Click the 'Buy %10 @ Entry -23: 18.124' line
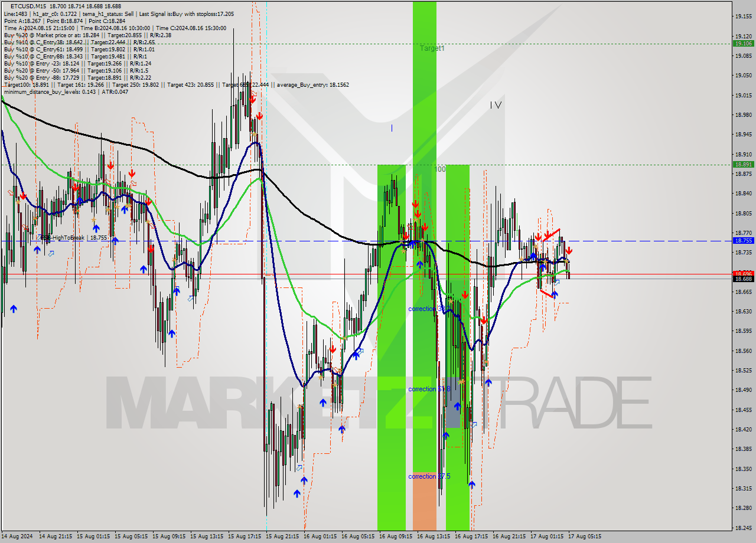This screenshot has width=756, height=543. click(x=77, y=63)
